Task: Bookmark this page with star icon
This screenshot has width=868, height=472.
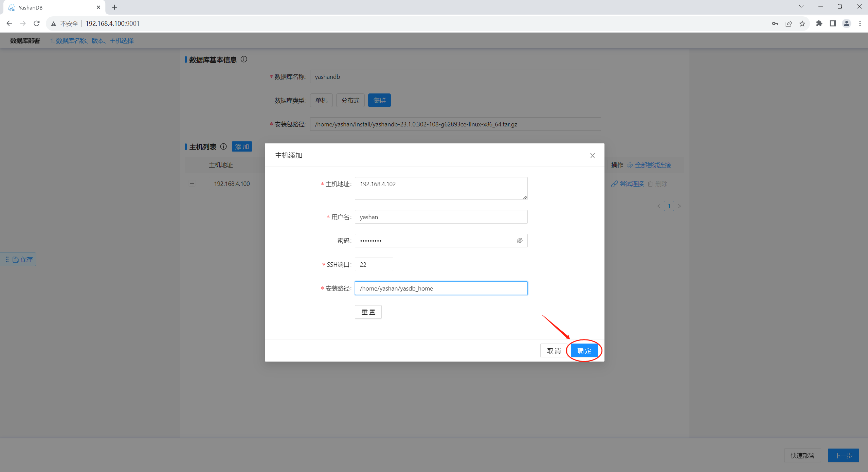Action: click(802, 23)
